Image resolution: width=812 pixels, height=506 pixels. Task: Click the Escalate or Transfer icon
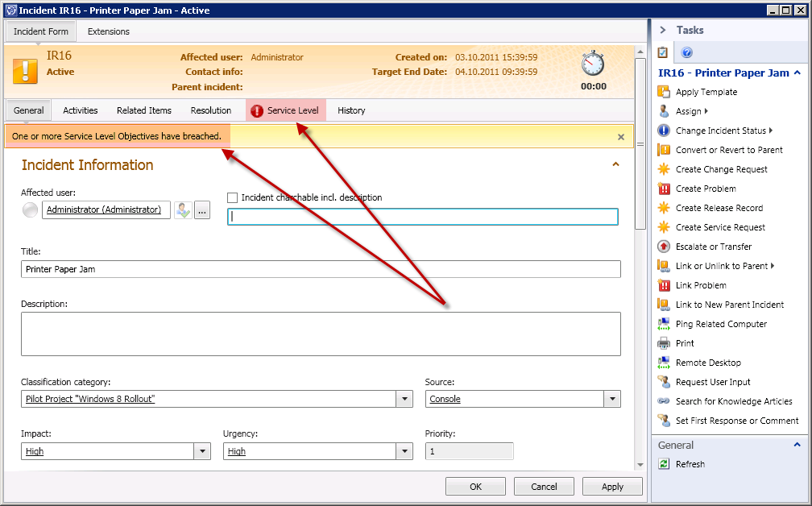click(664, 247)
